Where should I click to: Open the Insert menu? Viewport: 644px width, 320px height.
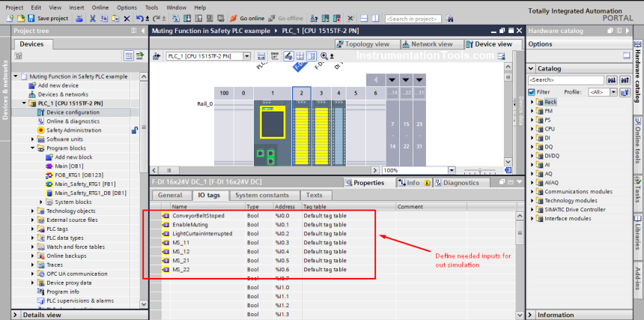coord(76,7)
